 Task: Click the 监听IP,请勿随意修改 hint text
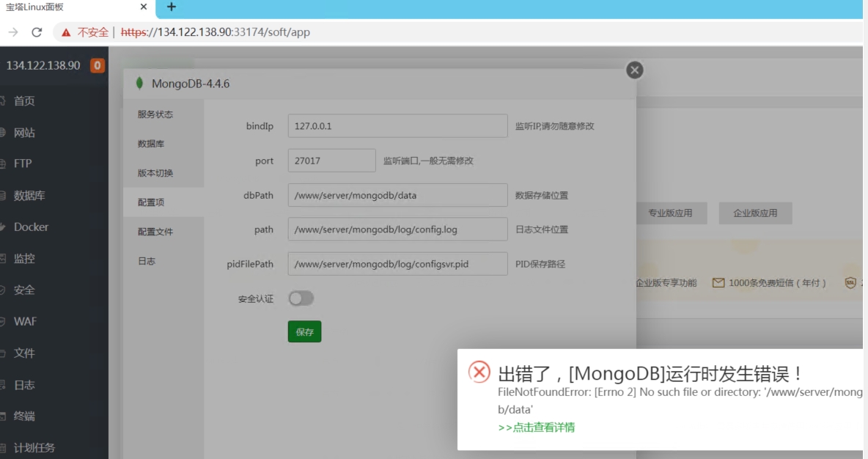pos(555,126)
